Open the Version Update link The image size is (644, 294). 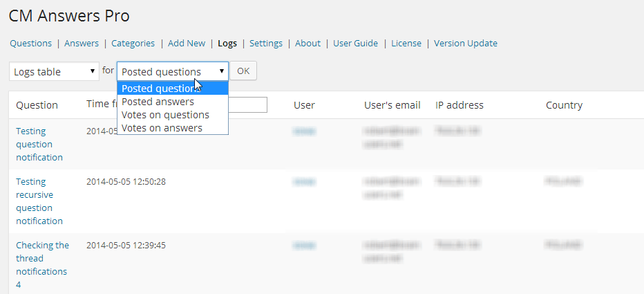click(465, 43)
